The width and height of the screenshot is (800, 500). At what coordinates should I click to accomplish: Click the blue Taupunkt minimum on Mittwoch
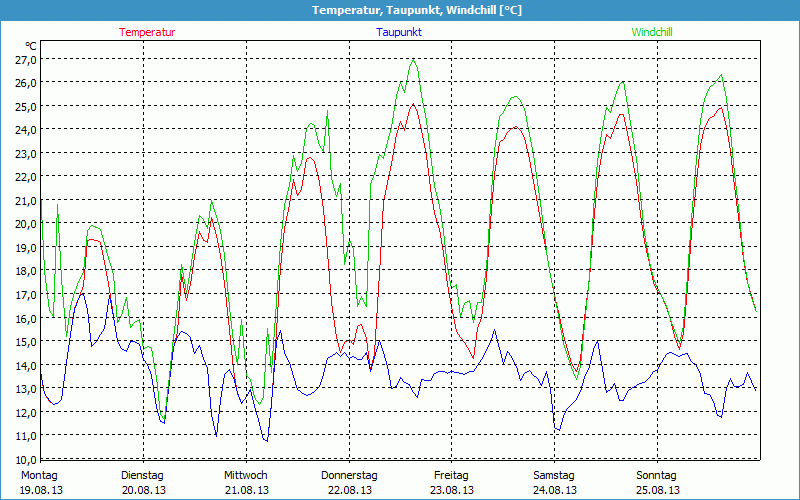(x=266, y=441)
